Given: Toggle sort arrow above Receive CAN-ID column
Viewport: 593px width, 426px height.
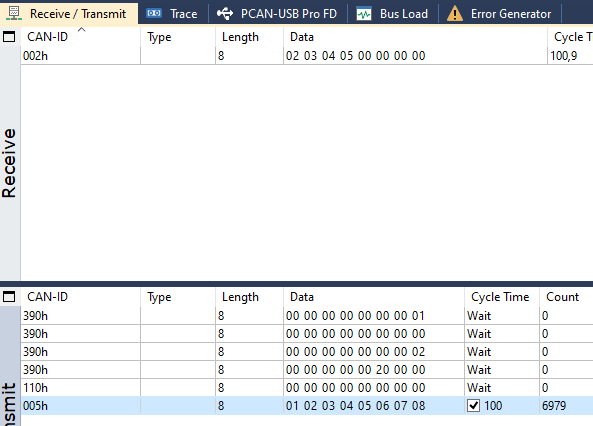Looking at the screenshot, I should coord(81,30).
